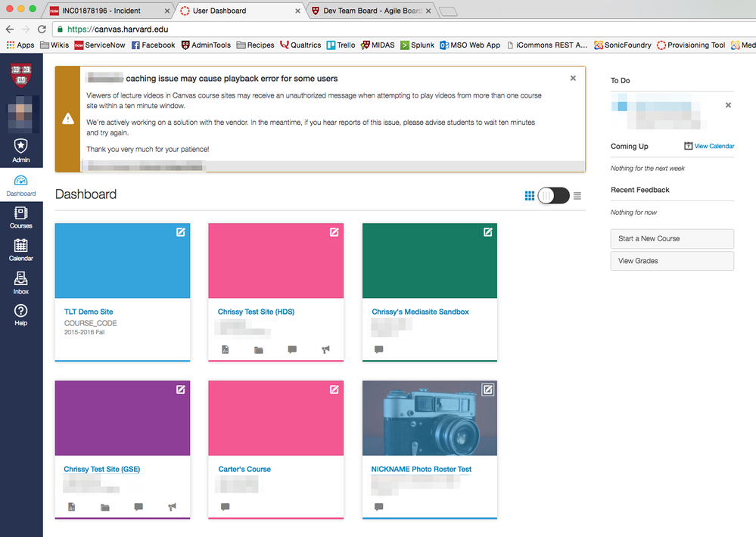Open Courses from the sidebar
This screenshot has width=756, height=537.
[x=21, y=217]
